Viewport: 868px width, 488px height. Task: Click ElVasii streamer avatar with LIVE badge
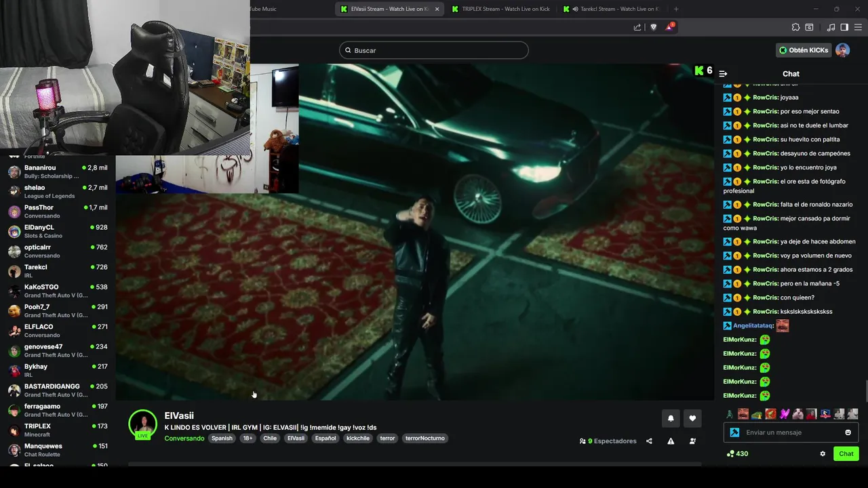[x=143, y=425]
